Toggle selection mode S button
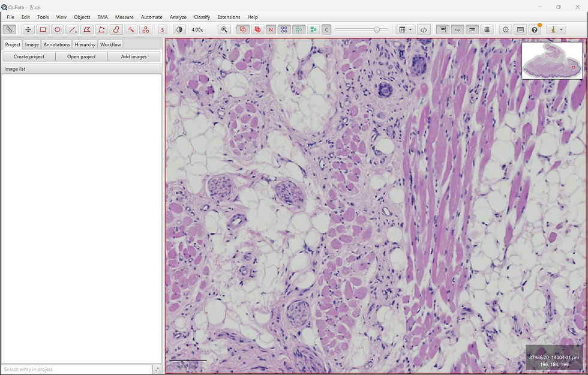 pyautogui.click(x=163, y=29)
